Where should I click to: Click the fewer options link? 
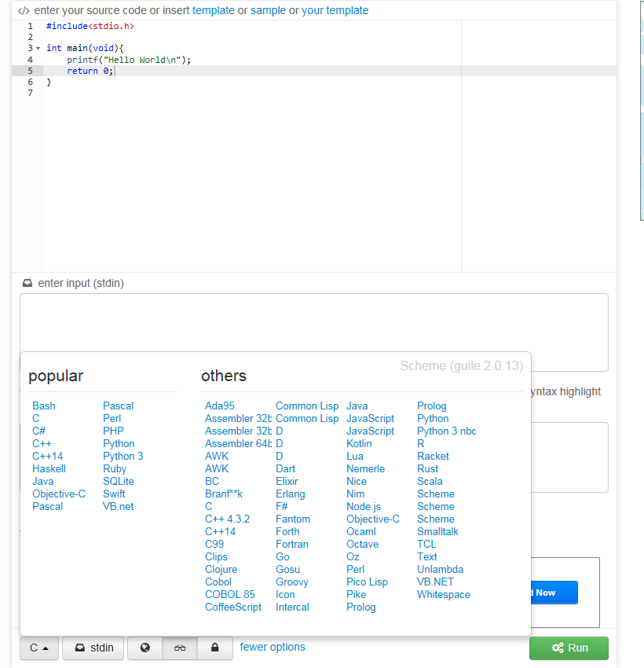(x=273, y=648)
